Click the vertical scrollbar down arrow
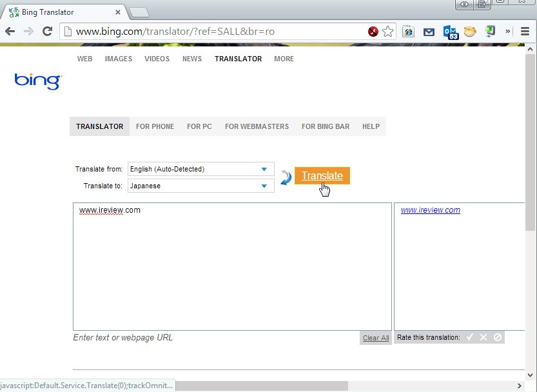The image size is (537, 392). click(530, 375)
